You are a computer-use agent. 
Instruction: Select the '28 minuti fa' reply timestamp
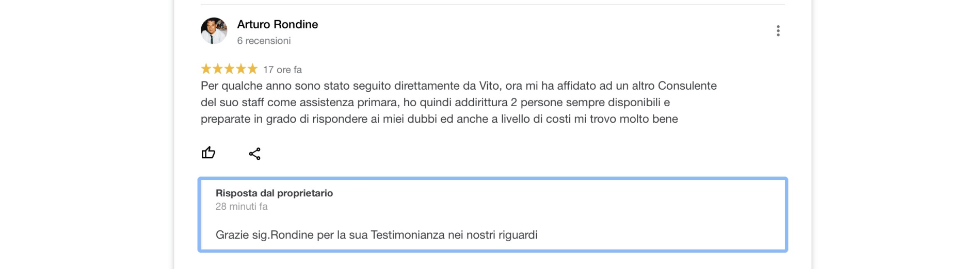[242, 206]
